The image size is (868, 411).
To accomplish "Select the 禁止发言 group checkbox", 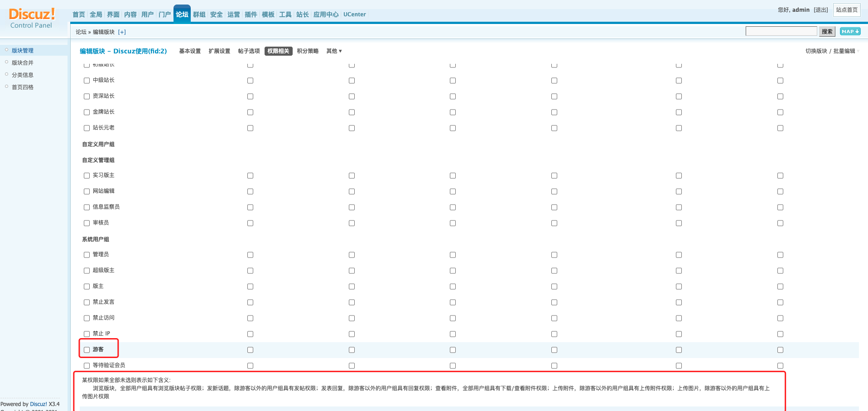I will (87, 302).
